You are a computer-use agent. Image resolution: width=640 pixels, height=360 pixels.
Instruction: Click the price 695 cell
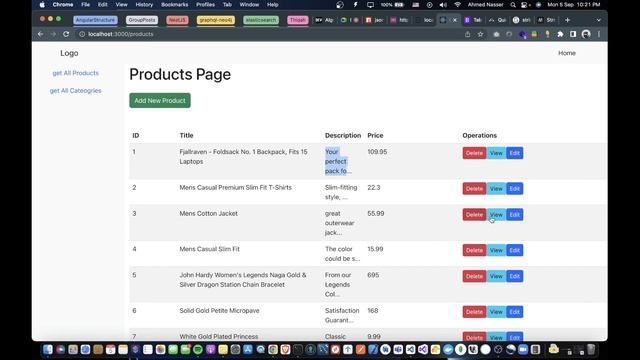[373, 275]
